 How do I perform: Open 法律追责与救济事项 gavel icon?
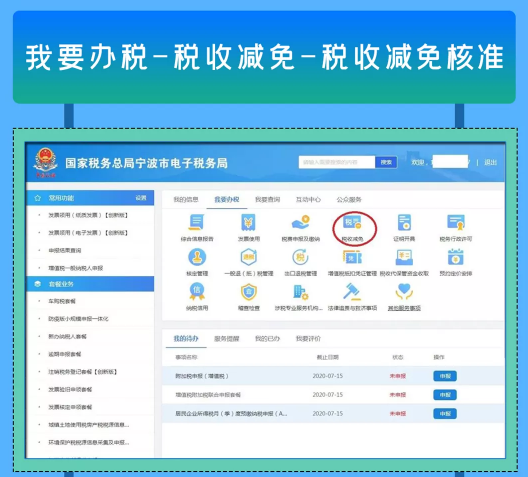click(352, 292)
